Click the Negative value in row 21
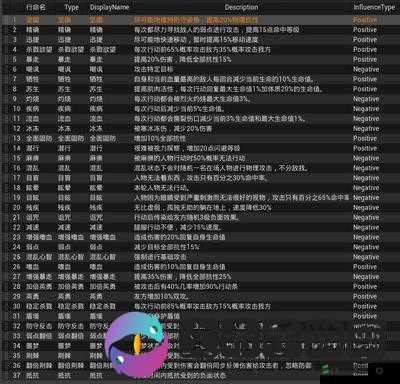Viewport: 400px width, 384px height. tap(366, 217)
